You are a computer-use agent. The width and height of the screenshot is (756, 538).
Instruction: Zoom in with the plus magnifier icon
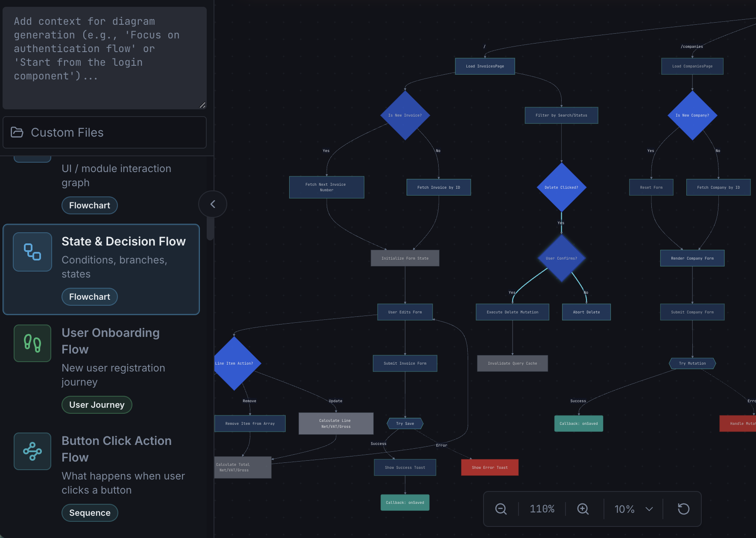click(583, 509)
